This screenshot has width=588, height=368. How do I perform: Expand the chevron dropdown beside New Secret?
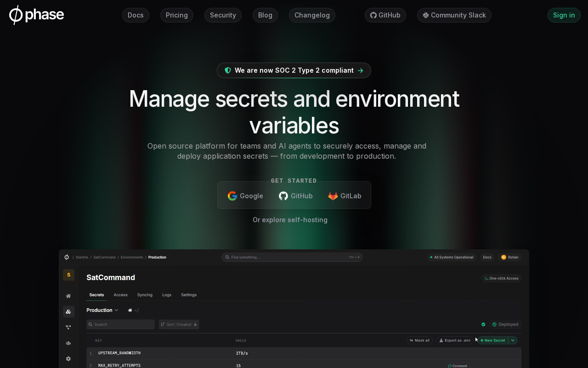(x=513, y=340)
